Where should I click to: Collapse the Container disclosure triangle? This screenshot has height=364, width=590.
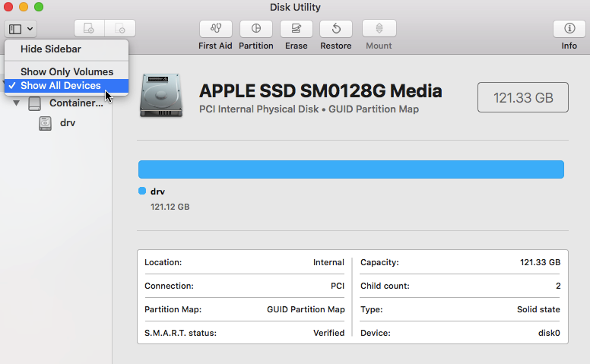coord(16,103)
